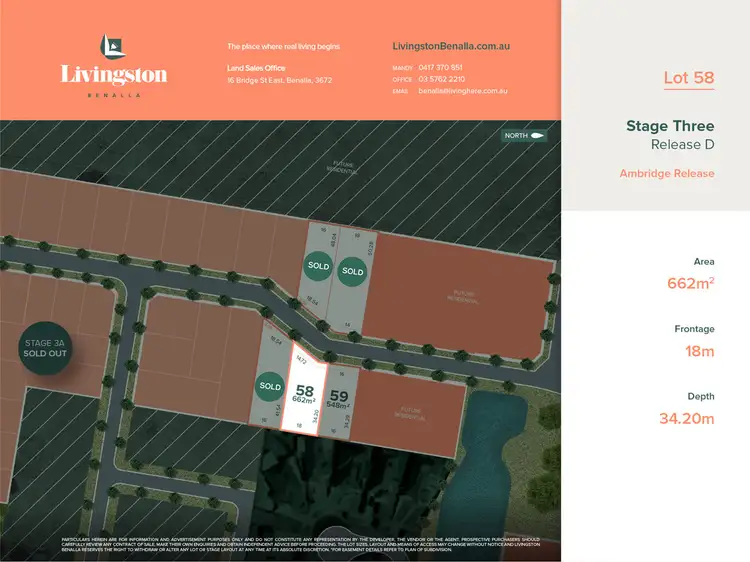Click Mandy's mobile number 0417 370 851

pyautogui.click(x=441, y=67)
